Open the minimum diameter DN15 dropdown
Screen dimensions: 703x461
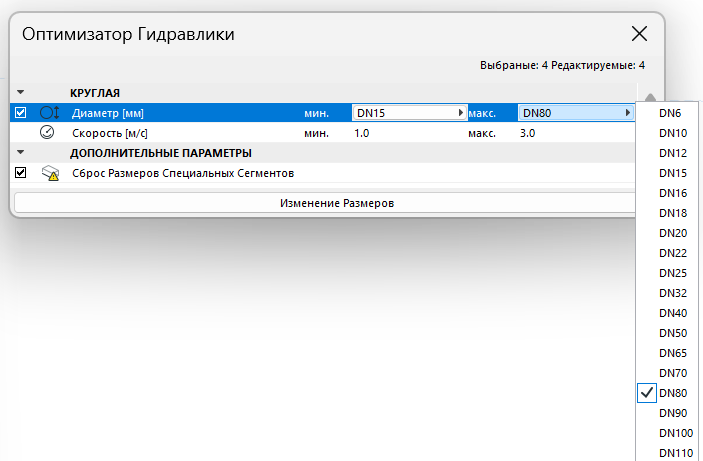pos(410,113)
